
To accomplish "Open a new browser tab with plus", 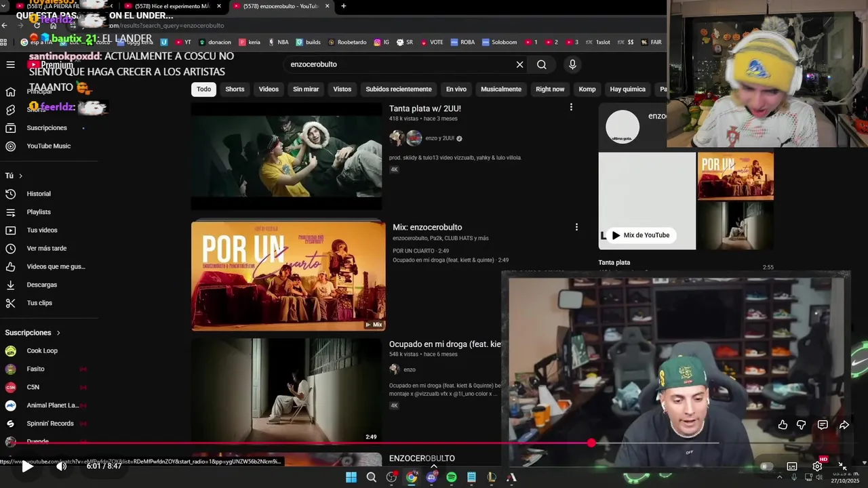I will [x=343, y=6].
